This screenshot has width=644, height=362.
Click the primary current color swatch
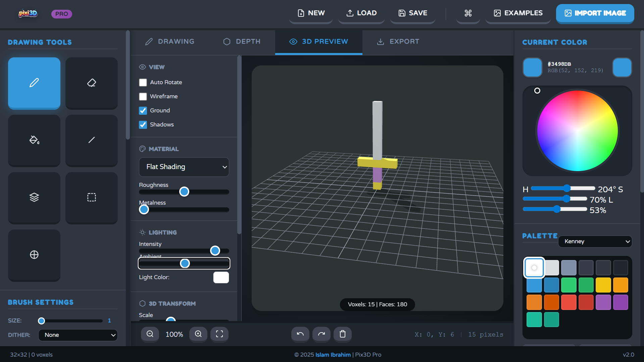click(x=533, y=67)
